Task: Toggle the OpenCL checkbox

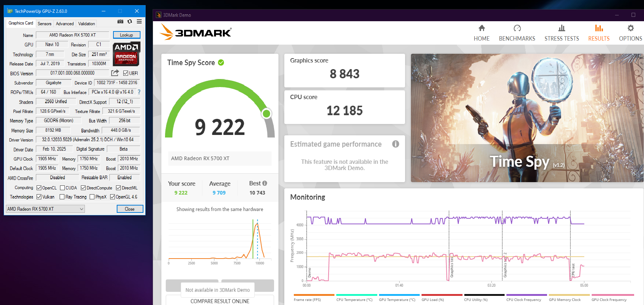Action: (39, 188)
